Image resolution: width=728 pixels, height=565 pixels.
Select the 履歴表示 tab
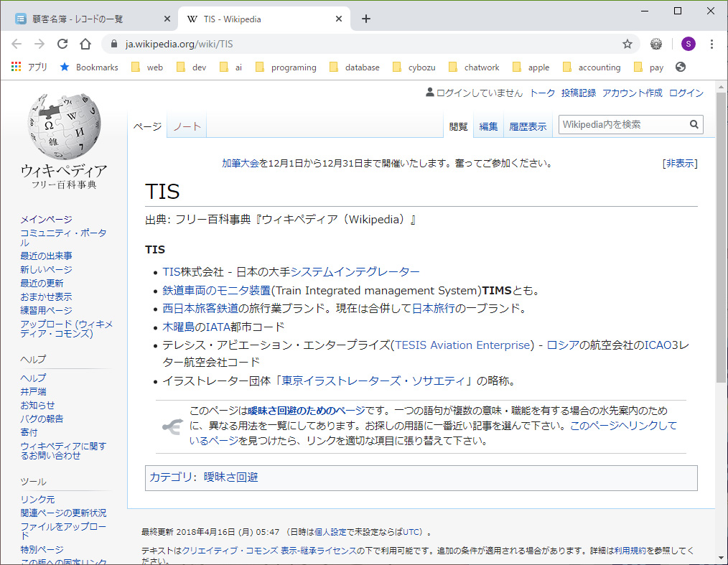coord(528,127)
